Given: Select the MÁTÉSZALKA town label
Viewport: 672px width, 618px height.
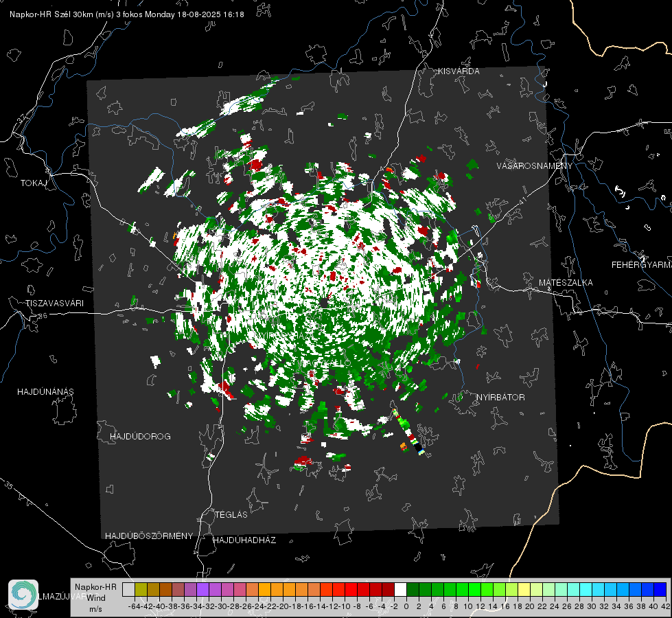Looking at the screenshot, I should point(566,283).
